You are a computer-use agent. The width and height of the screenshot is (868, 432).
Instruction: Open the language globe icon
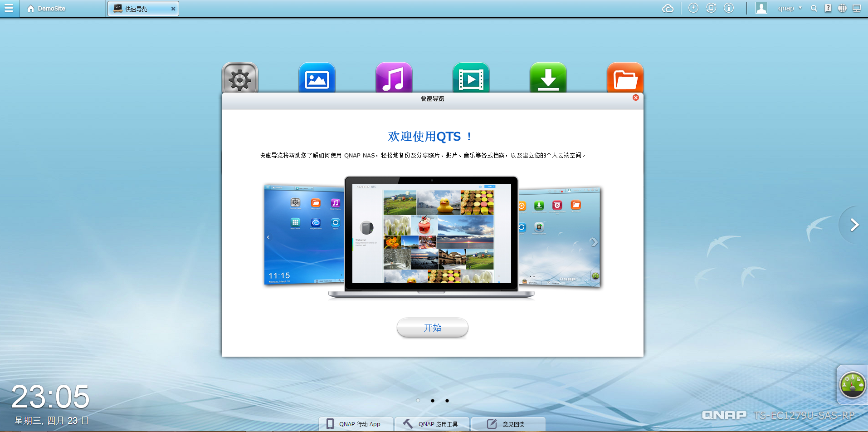coord(842,8)
